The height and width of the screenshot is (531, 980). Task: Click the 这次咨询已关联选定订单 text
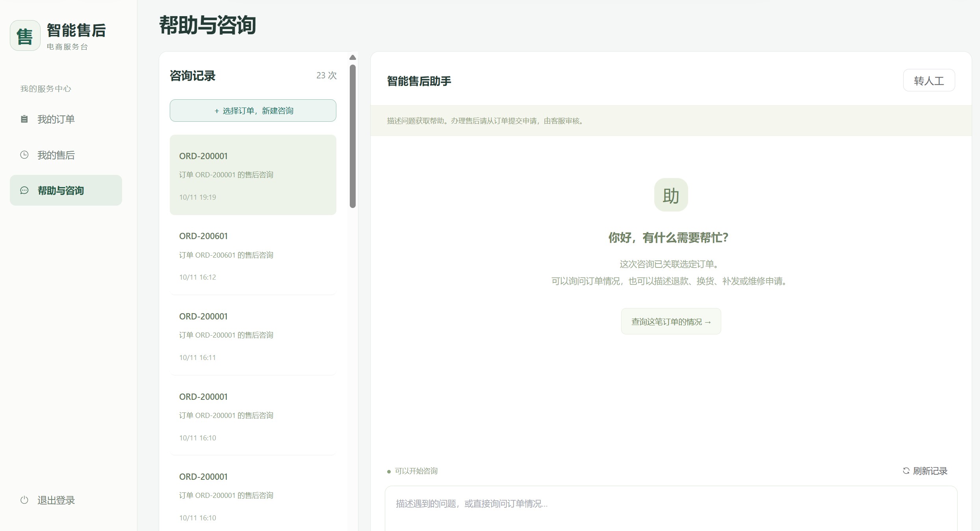click(x=670, y=264)
